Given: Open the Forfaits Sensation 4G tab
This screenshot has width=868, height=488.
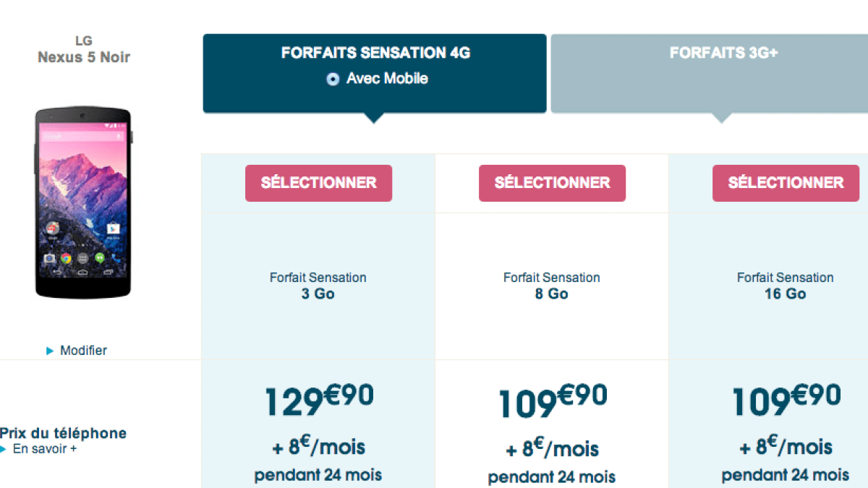Looking at the screenshot, I should coord(375,53).
